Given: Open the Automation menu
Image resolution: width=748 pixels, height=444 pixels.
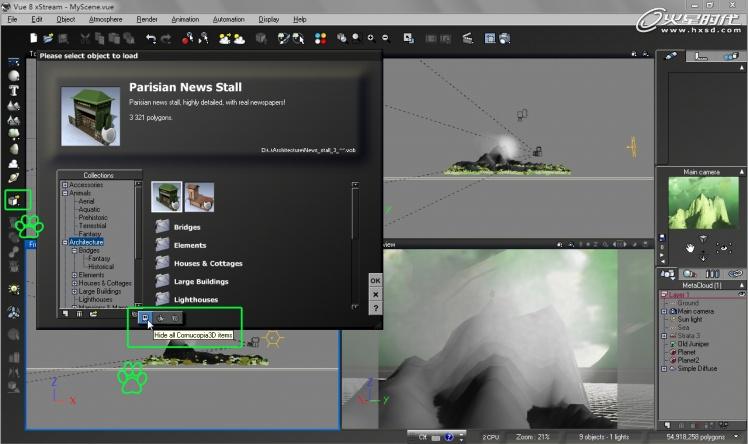Looking at the screenshot, I should [x=229, y=20].
